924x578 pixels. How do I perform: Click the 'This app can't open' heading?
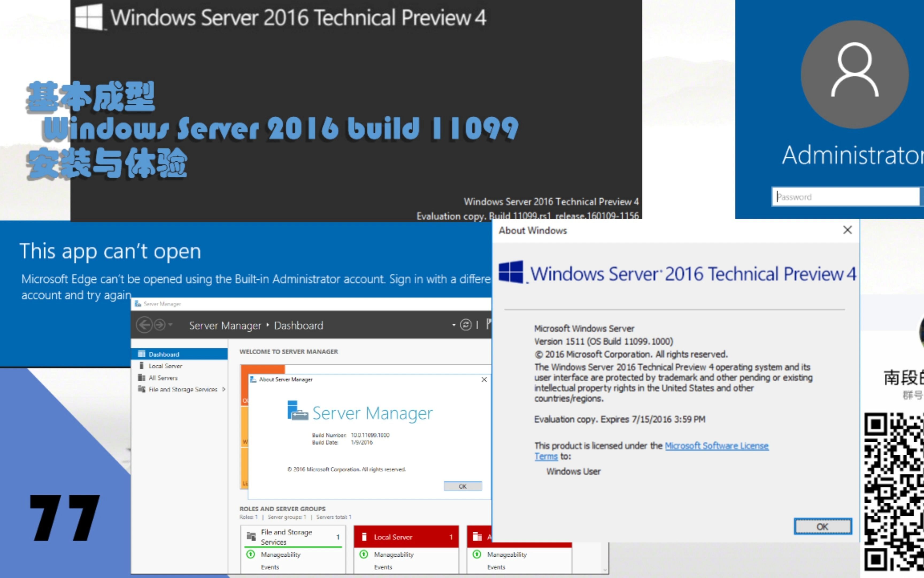click(x=110, y=251)
